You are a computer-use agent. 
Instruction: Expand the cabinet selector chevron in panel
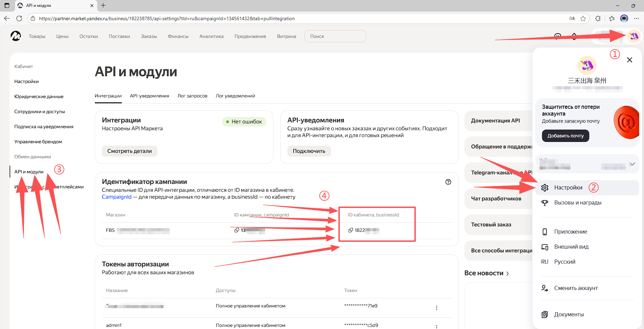coord(632,164)
